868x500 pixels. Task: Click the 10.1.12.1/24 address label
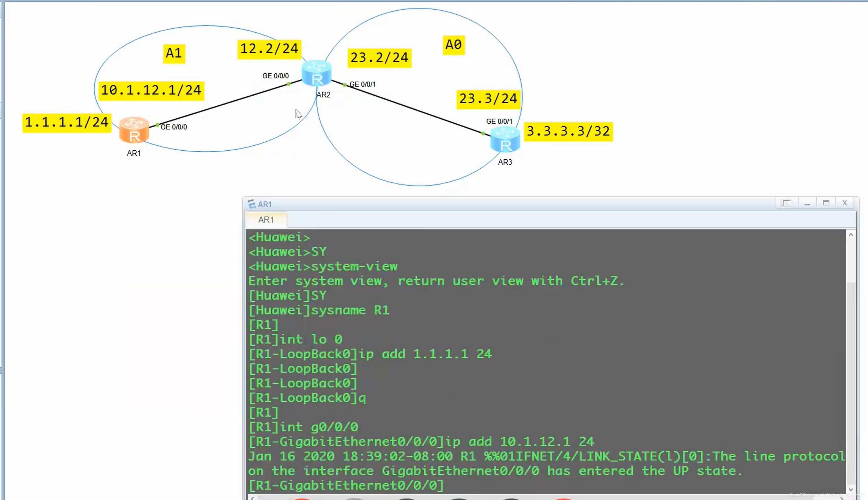pyautogui.click(x=151, y=91)
